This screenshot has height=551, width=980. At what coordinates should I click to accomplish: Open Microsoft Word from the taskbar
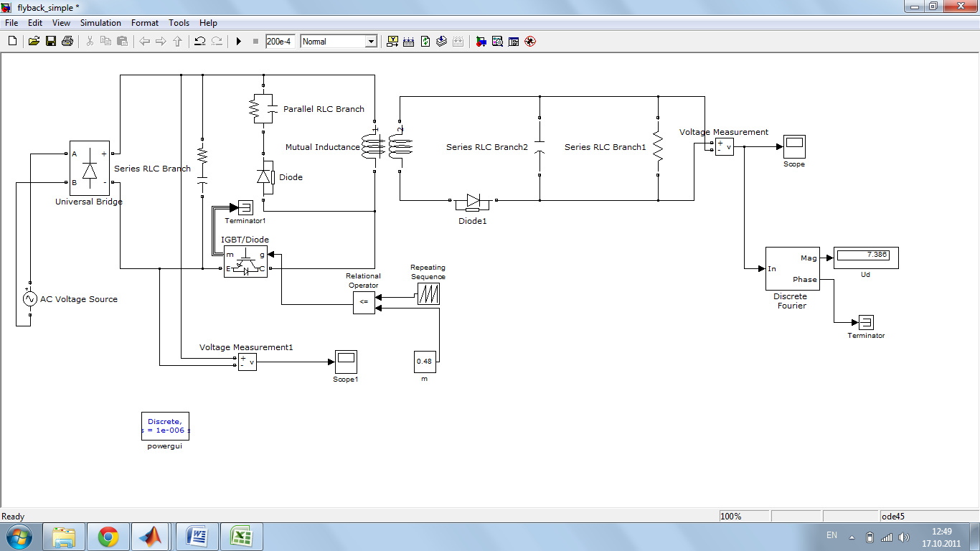point(197,537)
